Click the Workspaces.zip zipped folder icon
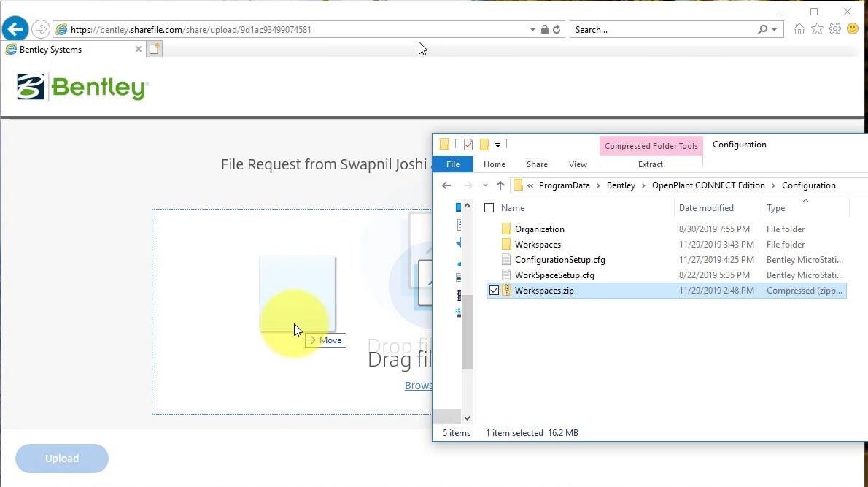 click(x=506, y=291)
